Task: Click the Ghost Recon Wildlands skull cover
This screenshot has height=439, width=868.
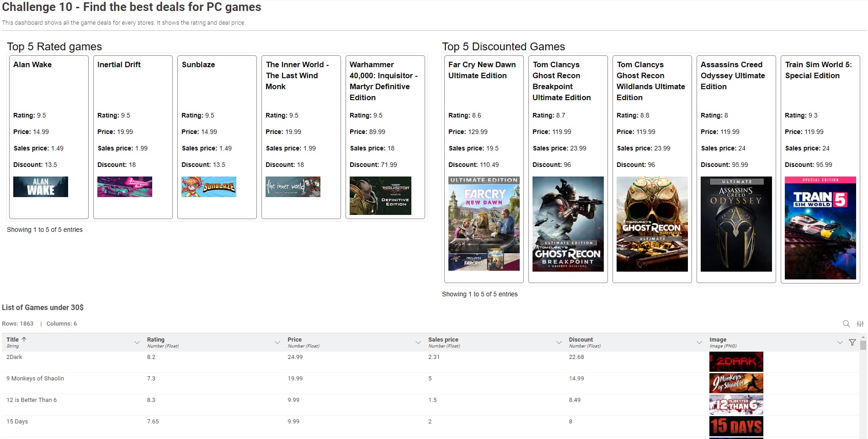Action: click(652, 224)
